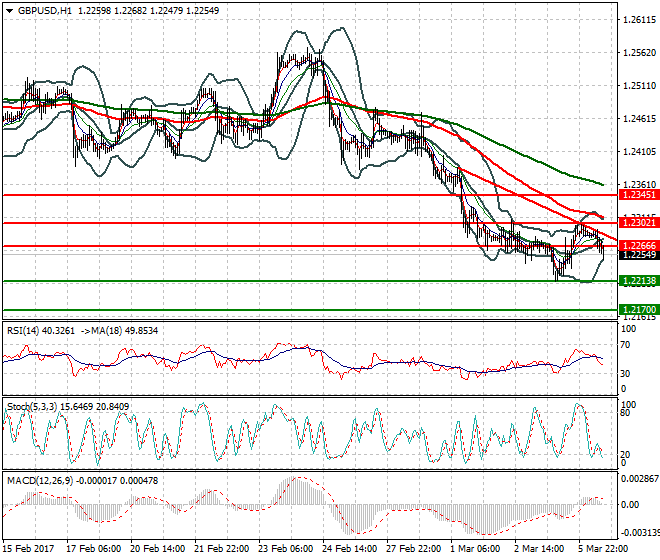Image resolution: width=660 pixels, height=560 pixels.
Task: Select the 1.24105 price axis value
Action: (639, 152)
